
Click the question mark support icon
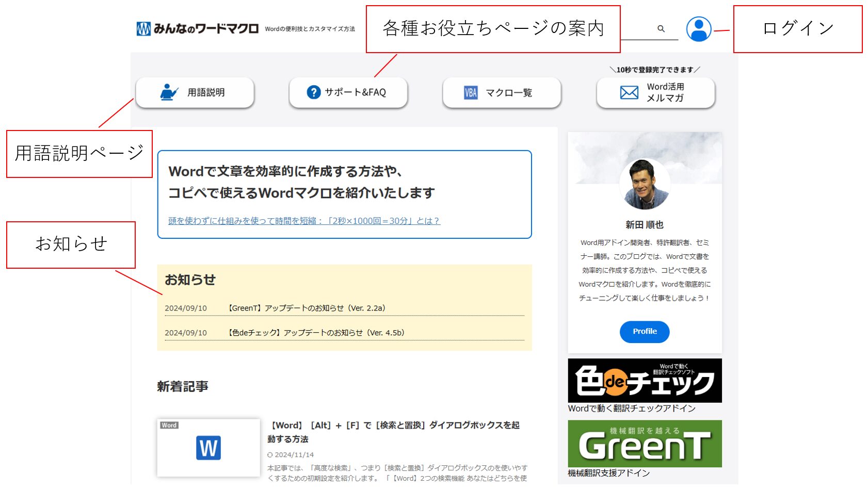[x=313, y=92]
